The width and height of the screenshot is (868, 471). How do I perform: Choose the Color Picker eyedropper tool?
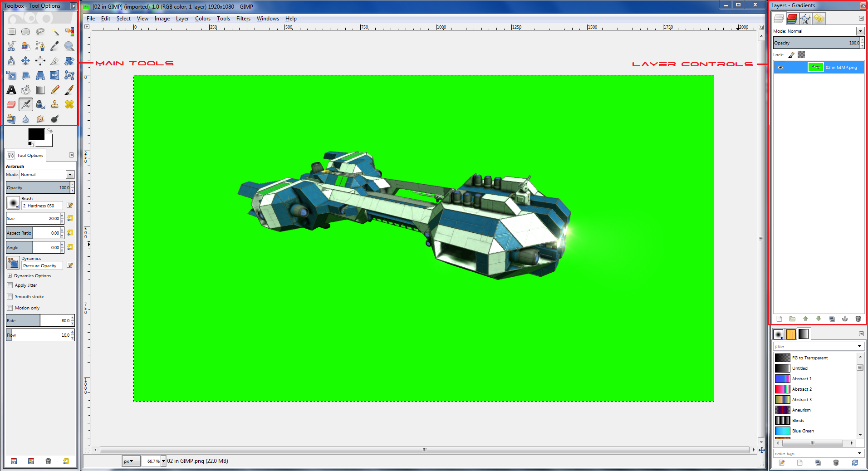point(55,46)
